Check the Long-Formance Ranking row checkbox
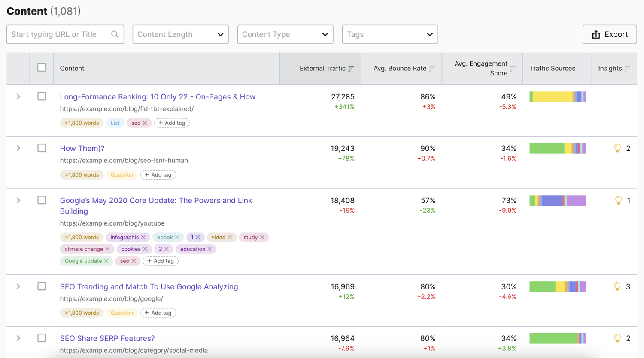644x358 pixels. (42, 96)
